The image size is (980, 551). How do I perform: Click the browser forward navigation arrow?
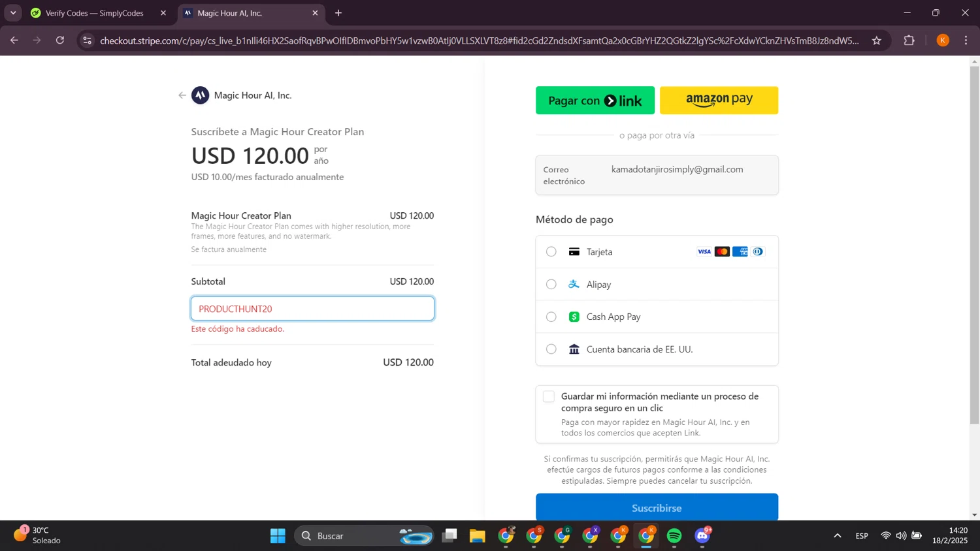point(37,40)
